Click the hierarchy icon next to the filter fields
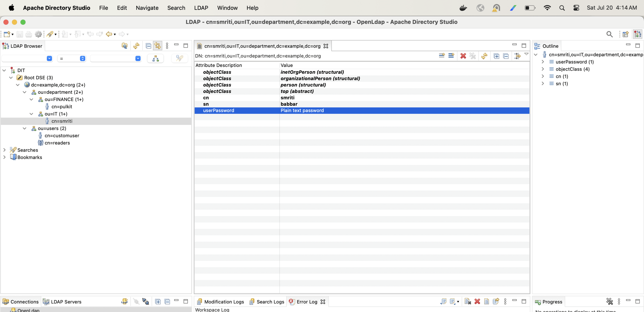The height and width of the screenshot is (312, 644). (x=155, y=59)
